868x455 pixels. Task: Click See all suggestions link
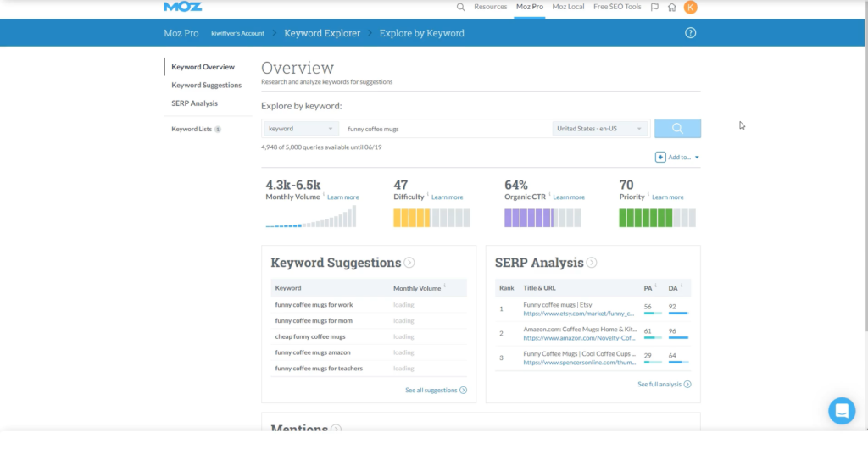coord(436,391)
